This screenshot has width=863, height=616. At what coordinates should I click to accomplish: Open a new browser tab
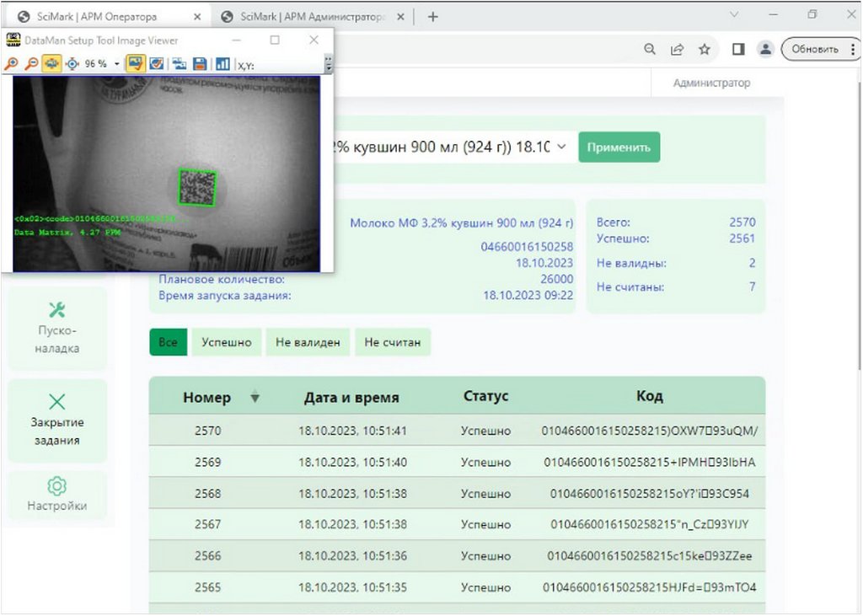pos(433,17)
